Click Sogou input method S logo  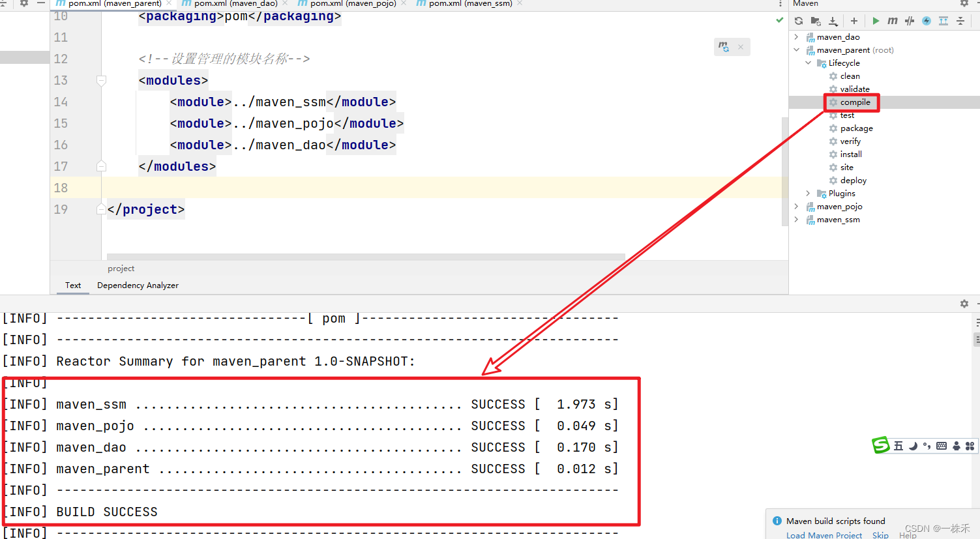[881, 445]
